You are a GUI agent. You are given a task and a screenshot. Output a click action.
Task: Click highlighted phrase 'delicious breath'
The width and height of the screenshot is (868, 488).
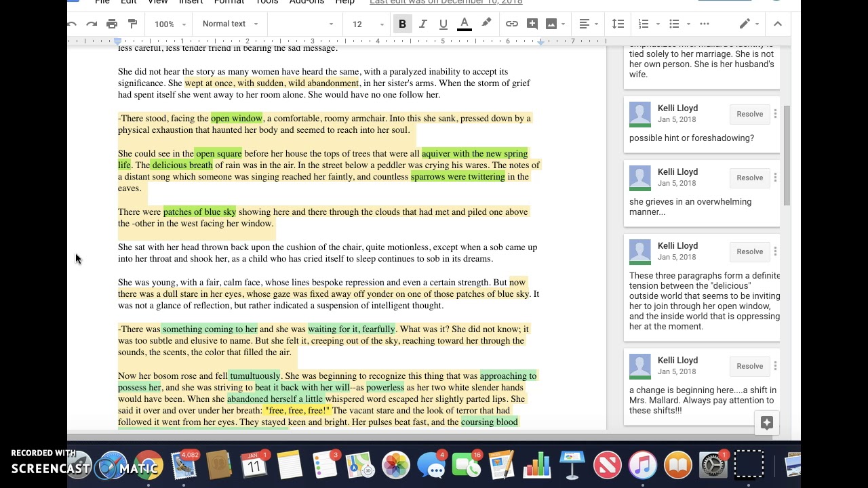(x=182, y=165)
